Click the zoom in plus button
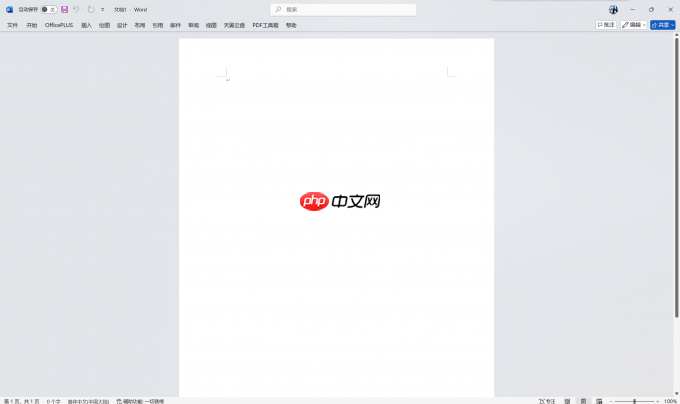Image resolution: width=680 pixels, height=404 pixels. [657, 401]
